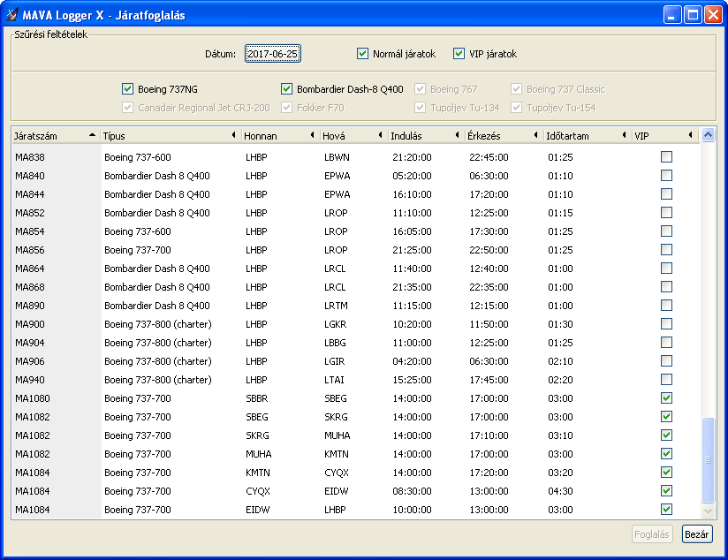This screenshot has height=560, width=728.
Task: Toggle VIP checkbox for flight MA940
Action: pos(666,380)
